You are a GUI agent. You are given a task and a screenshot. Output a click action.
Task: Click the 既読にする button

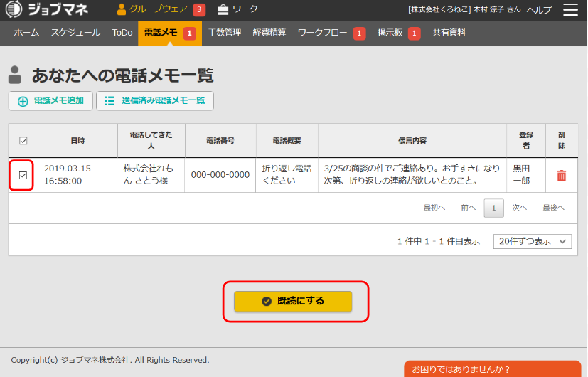pyautogui.click(x=293, y=301)
